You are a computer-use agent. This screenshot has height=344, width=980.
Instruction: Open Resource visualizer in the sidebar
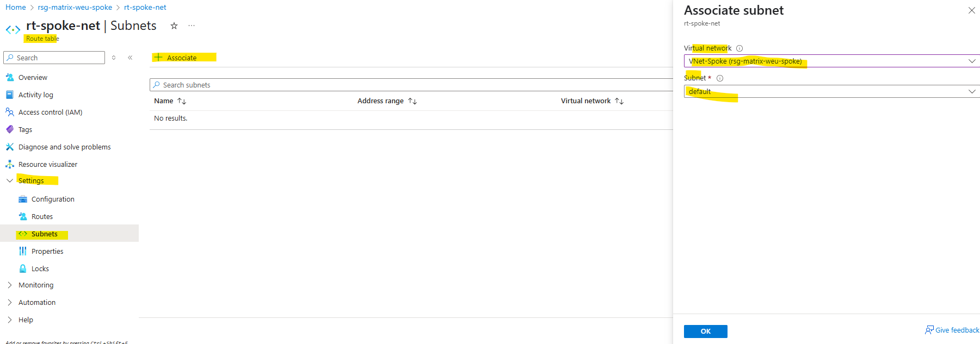[x=48, y=164]
